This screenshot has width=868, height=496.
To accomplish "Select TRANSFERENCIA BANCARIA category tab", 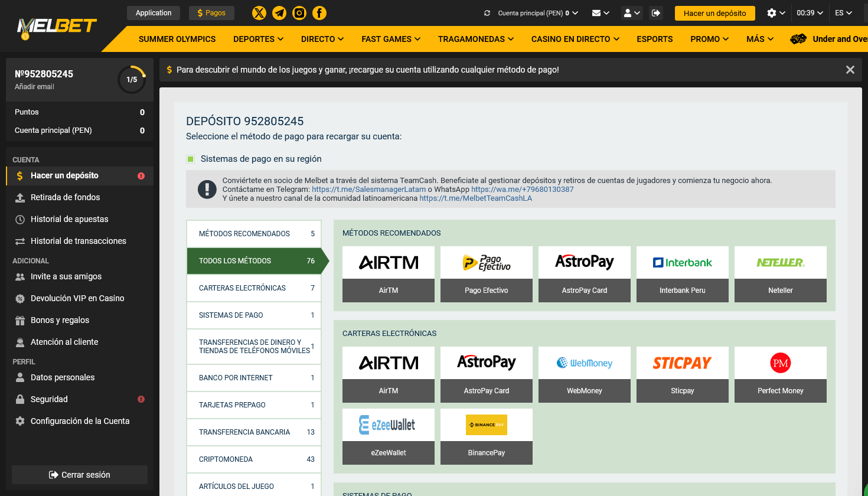I will point(254,432).
